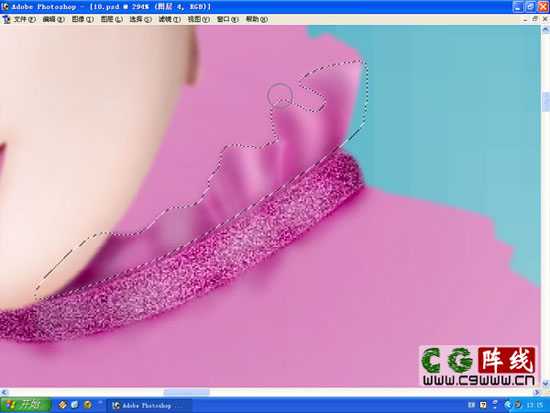
Task: Open the 滤镜 (Filter) menu
Action: coord(169,19)
